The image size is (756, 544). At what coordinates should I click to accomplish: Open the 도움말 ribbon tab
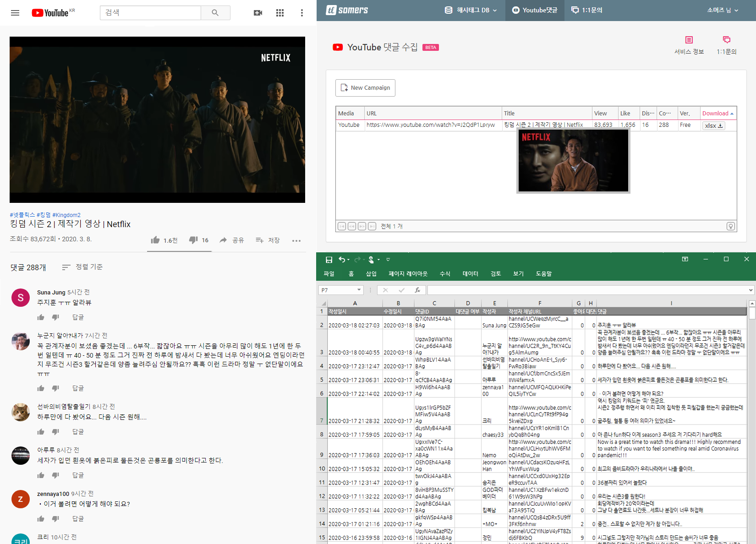coord(543,273)
